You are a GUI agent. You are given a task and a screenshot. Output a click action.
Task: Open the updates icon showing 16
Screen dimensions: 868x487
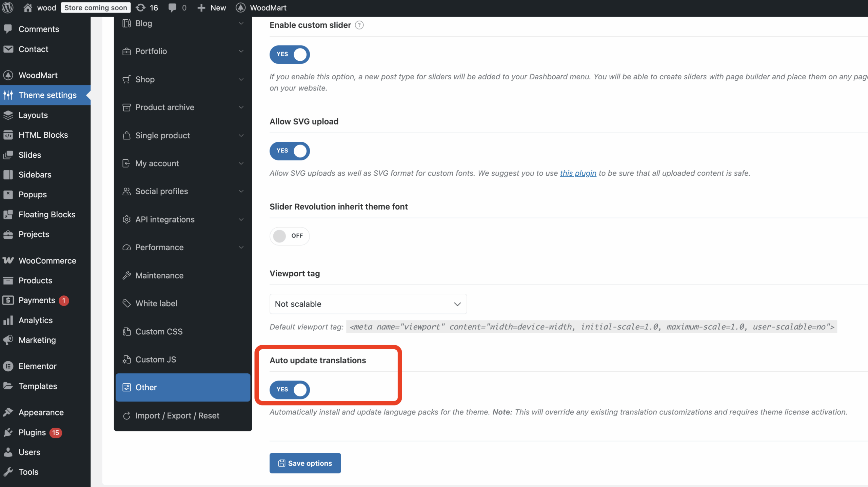(x=140, y=7)
